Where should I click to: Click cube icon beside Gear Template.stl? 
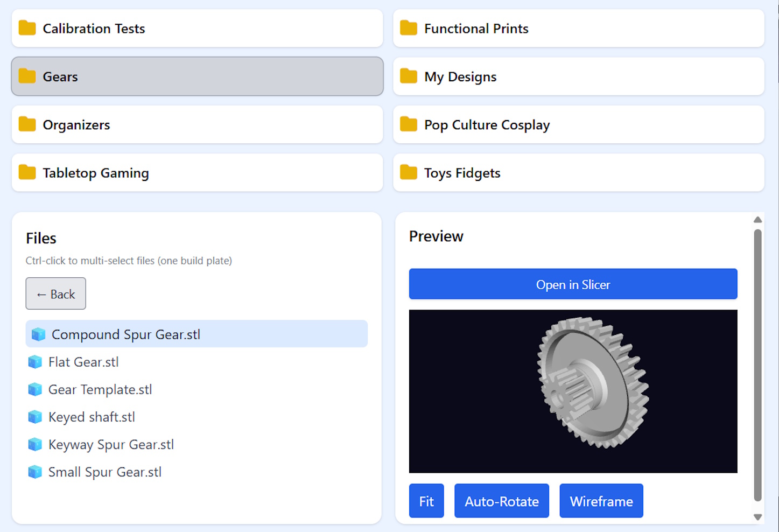tap(35, 389)
